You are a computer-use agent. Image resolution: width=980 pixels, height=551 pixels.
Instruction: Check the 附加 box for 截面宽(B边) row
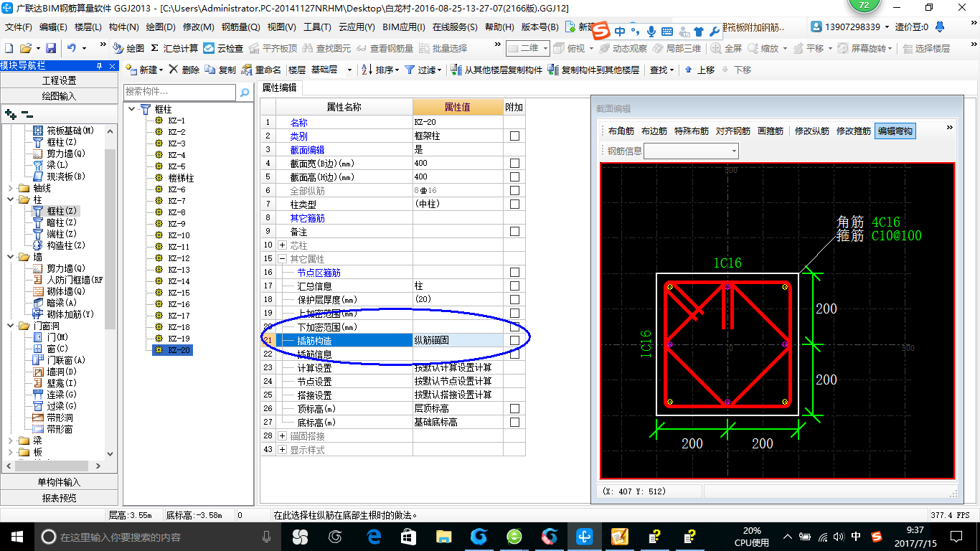[x=514, y=164]
